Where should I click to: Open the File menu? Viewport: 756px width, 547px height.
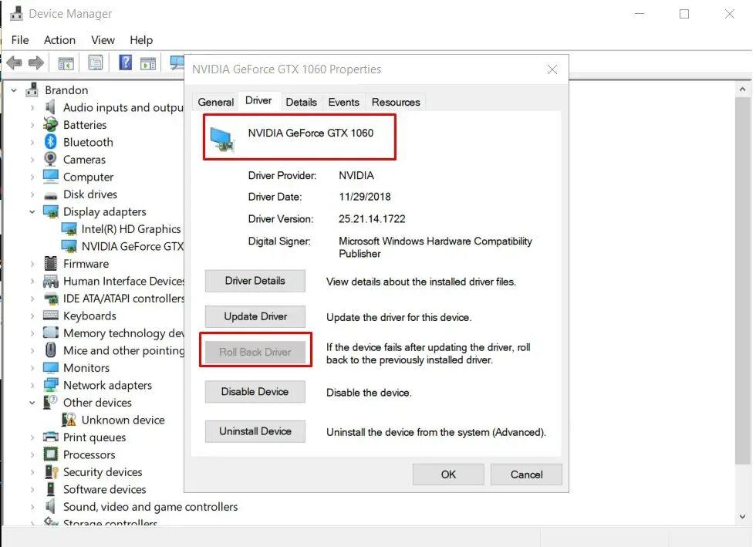click(20, 40)
